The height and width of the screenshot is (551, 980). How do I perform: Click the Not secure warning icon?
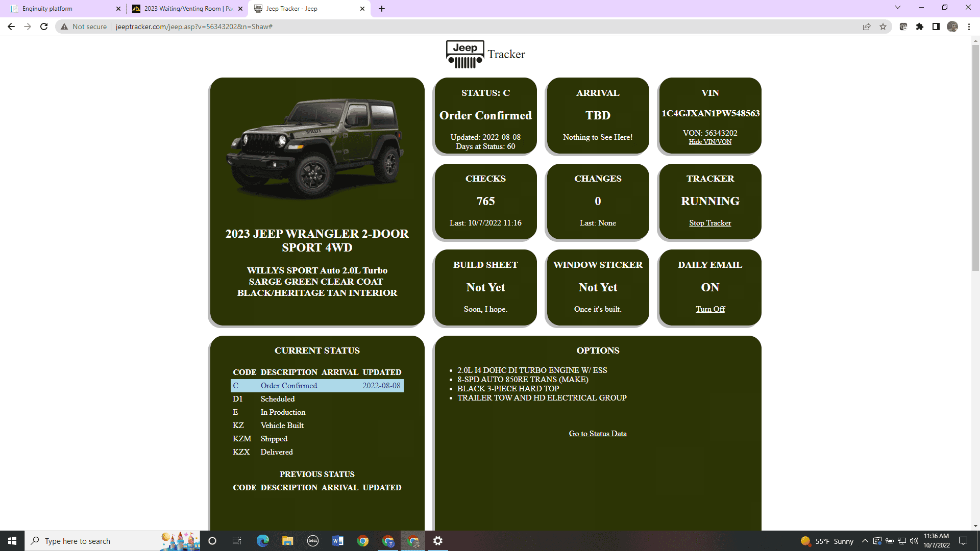point(64,27)
